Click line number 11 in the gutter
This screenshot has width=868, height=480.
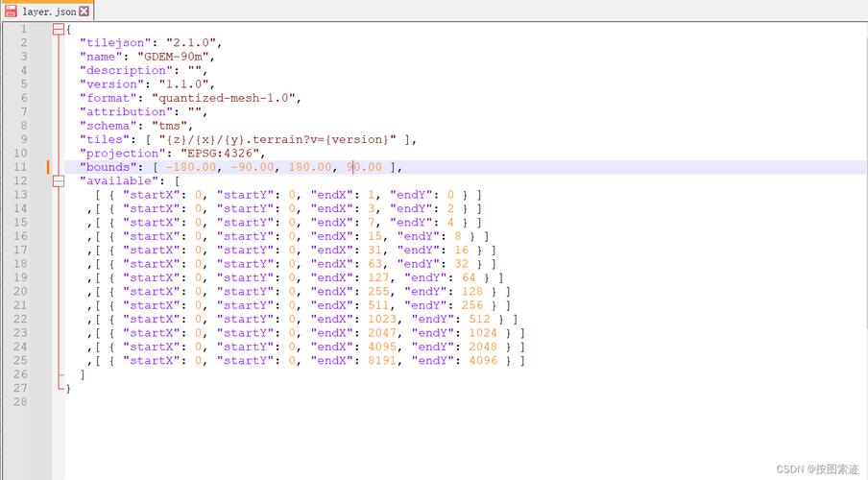20,167
